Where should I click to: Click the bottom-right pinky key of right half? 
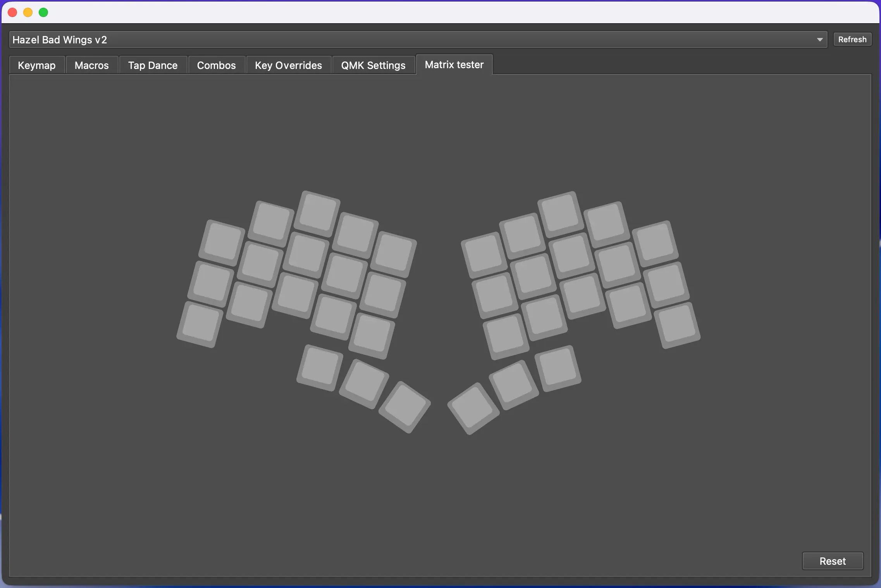[677, 325]
